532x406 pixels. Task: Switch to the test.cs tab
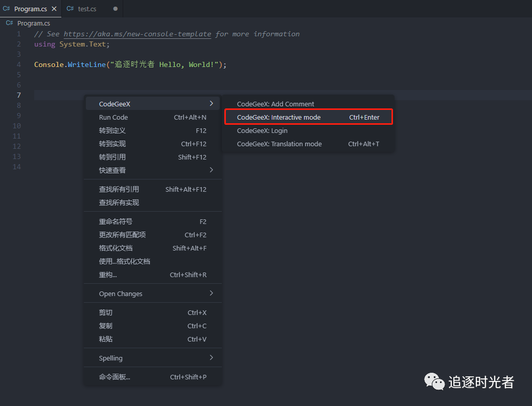tap(87, 9)
